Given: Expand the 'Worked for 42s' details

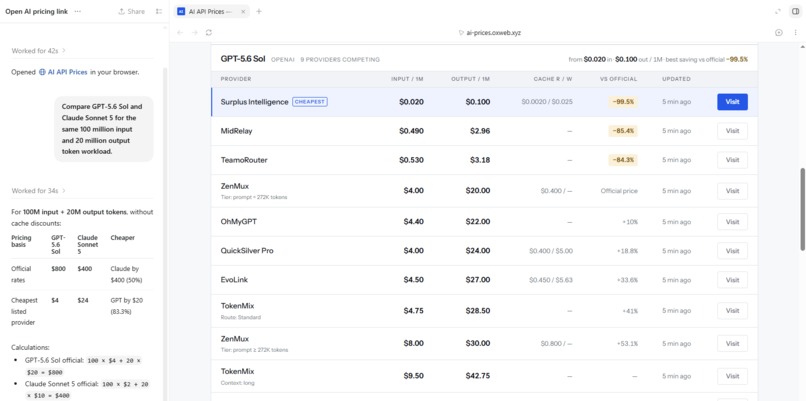Looking at the screenshot, I should click(39, 51).
